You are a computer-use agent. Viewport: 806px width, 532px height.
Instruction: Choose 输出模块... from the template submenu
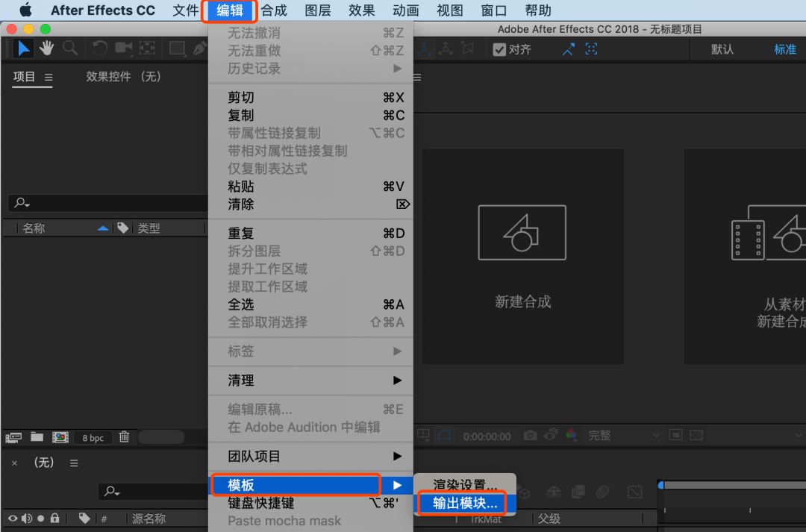(464, 504)
